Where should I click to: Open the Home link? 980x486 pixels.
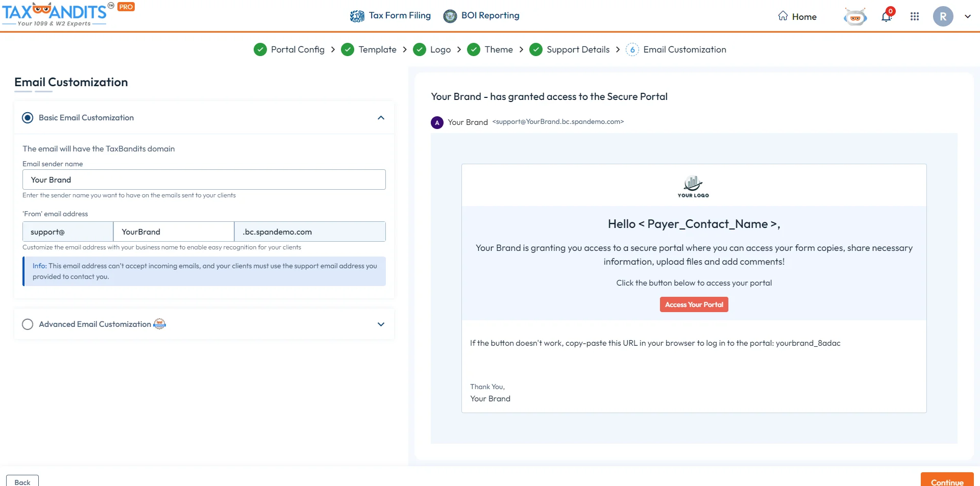click(804, 17)
